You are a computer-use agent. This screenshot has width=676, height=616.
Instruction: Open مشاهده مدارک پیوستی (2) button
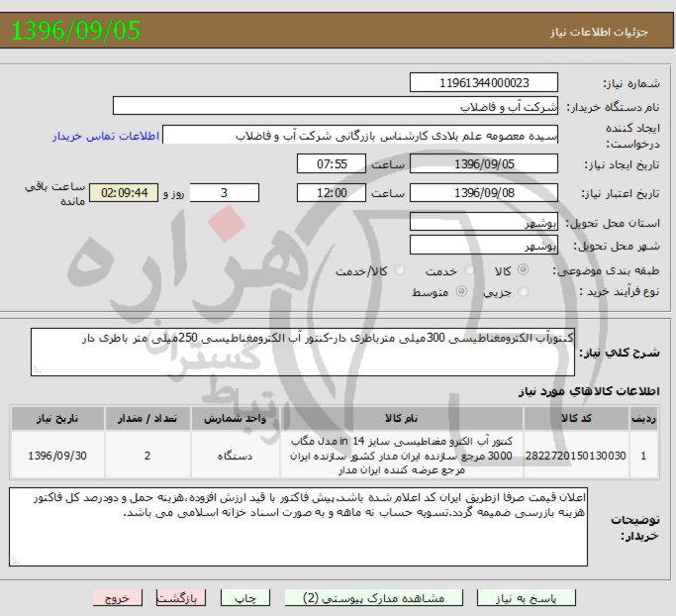(374, 598)
